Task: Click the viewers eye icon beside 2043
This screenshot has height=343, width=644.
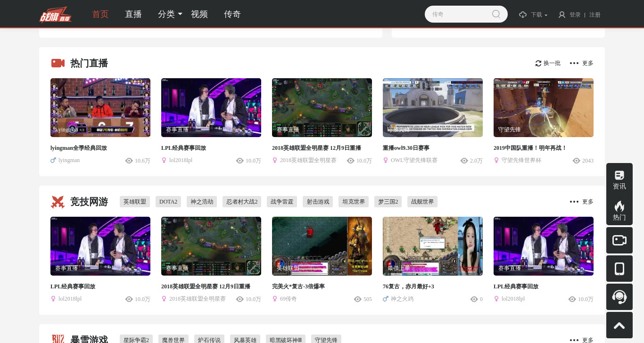Action: click(576, 161)
